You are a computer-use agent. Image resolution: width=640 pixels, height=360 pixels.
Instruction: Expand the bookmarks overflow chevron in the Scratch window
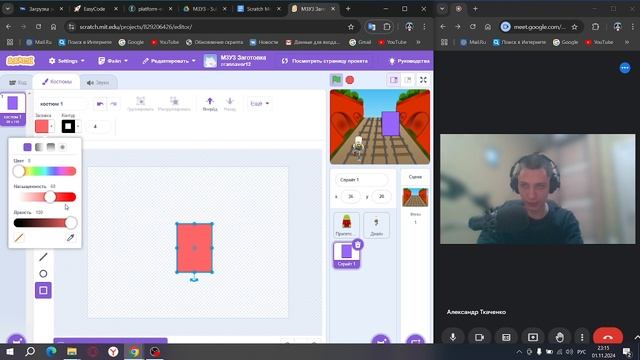click(418, 42)
